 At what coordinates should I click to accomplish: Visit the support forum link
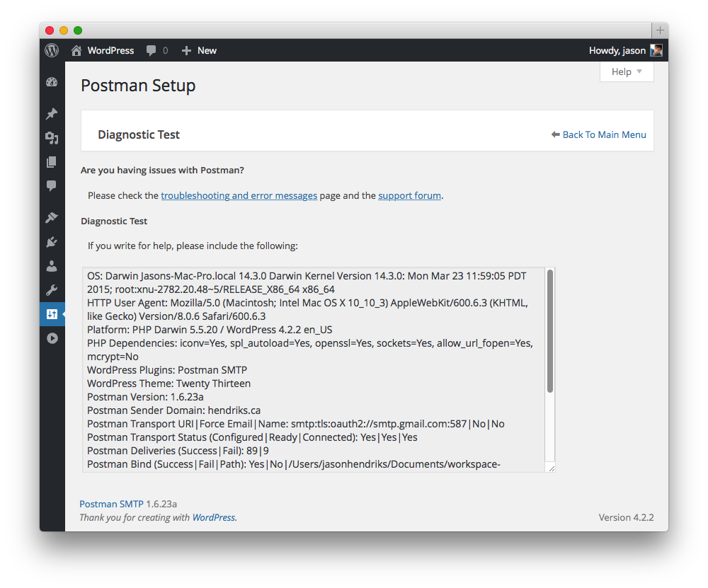[x=409, y=195]
